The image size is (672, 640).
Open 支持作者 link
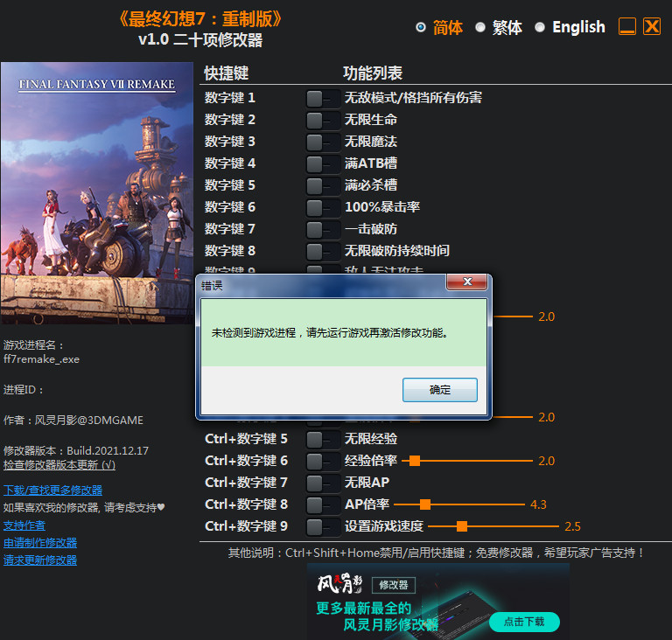[24, 525]
